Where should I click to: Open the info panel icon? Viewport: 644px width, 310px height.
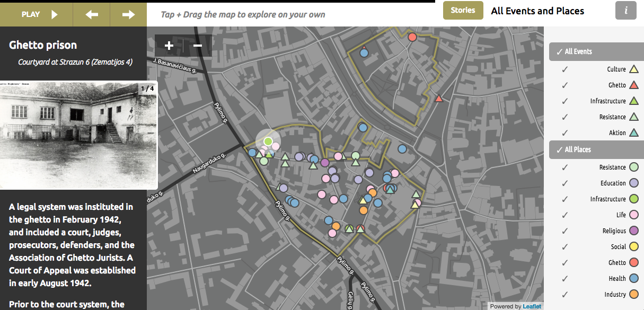click(625, 11)
